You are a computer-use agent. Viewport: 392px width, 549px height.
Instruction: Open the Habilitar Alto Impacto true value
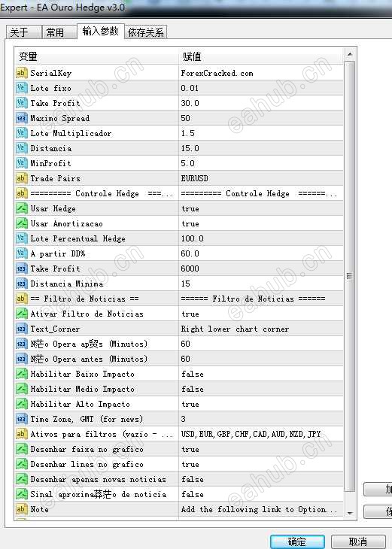[261, 404]
